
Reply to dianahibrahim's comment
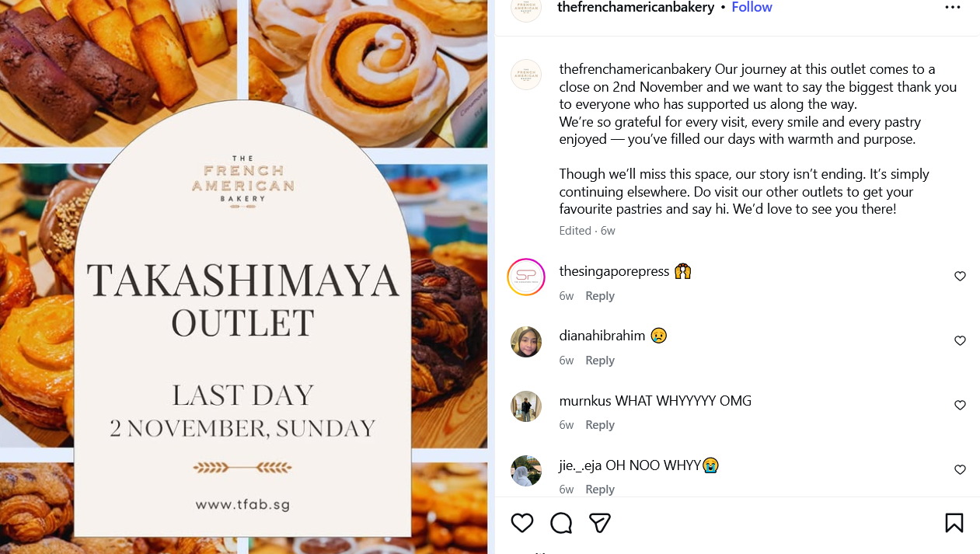pyautogui.click(x=600, y=361)
